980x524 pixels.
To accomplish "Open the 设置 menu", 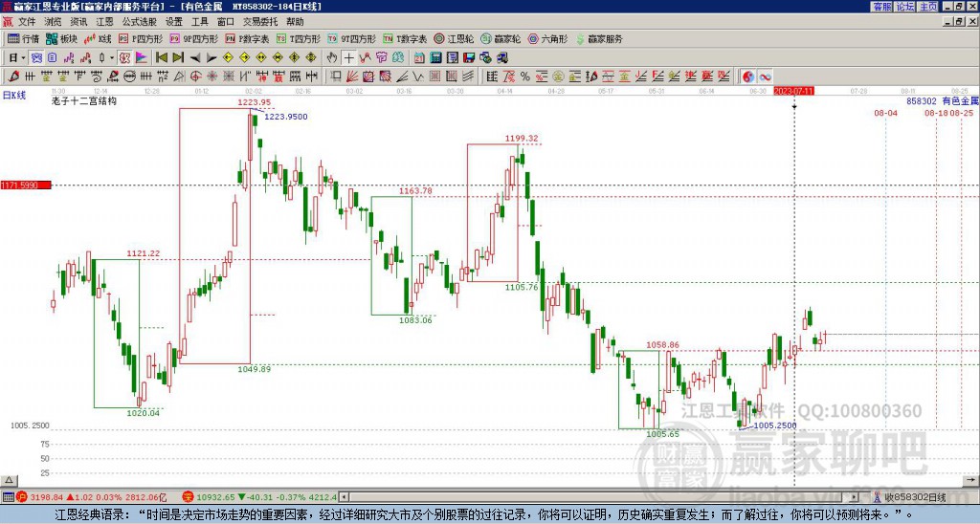I will [x=174, y=22].
